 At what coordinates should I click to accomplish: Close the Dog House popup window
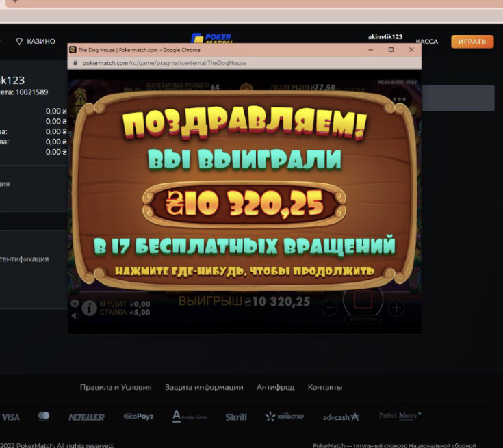click(411, 50)
